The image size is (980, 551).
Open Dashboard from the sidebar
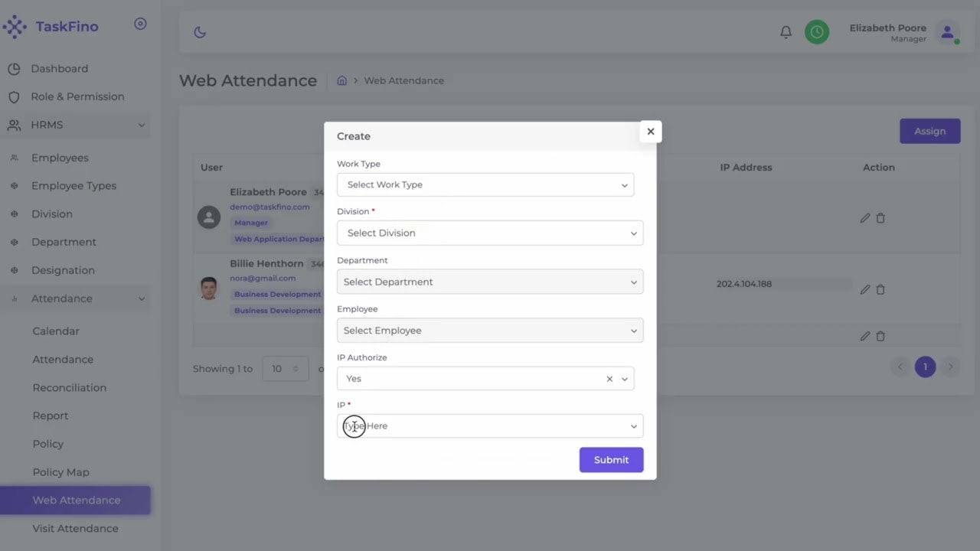click(59, 69)
